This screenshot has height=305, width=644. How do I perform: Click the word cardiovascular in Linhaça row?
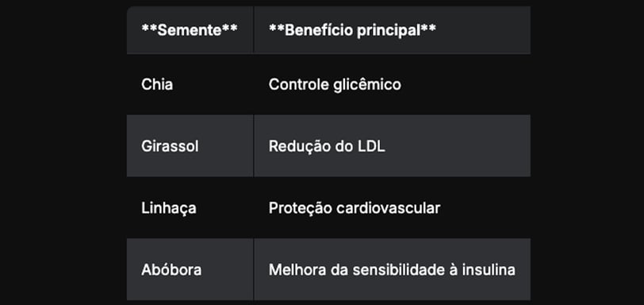(388, 208)
